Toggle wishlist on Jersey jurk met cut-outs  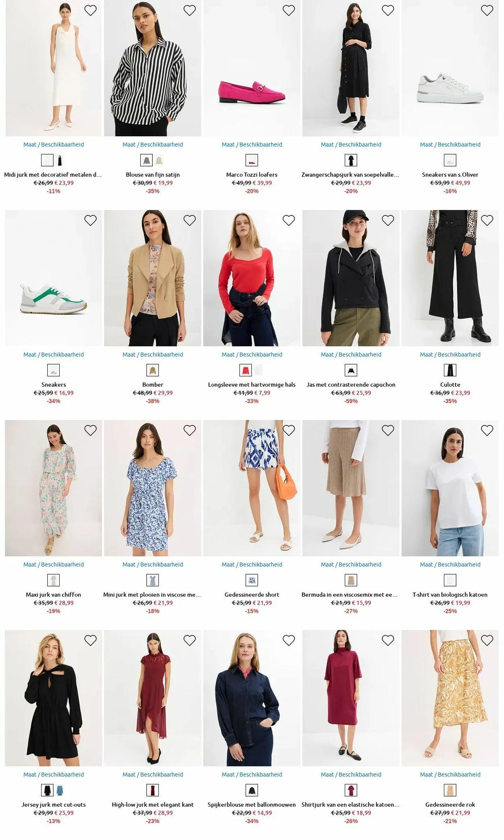pyautogui.click(x=90, y=640)
